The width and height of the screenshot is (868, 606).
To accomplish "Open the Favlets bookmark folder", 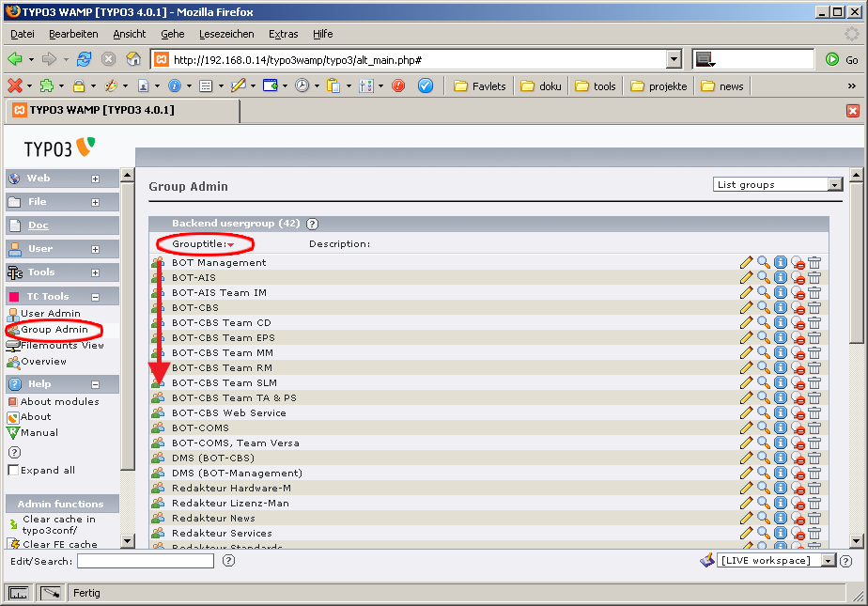I will pos(480,85).
